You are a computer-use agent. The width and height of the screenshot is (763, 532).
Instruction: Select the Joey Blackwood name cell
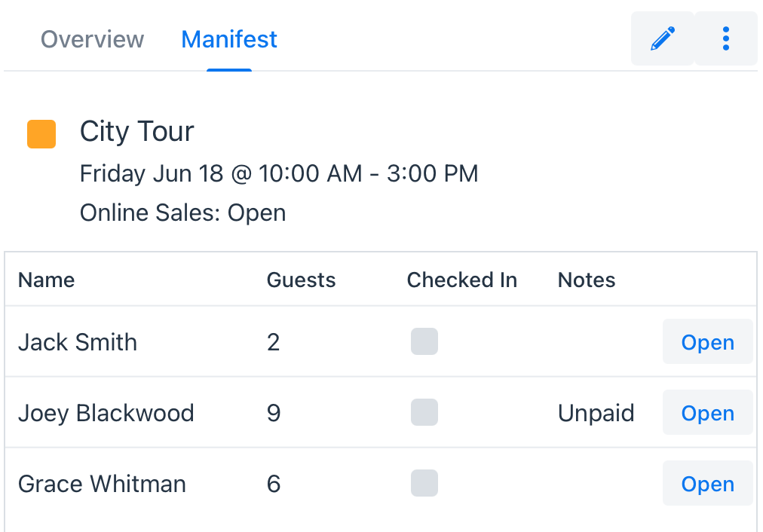coord(106,414)
